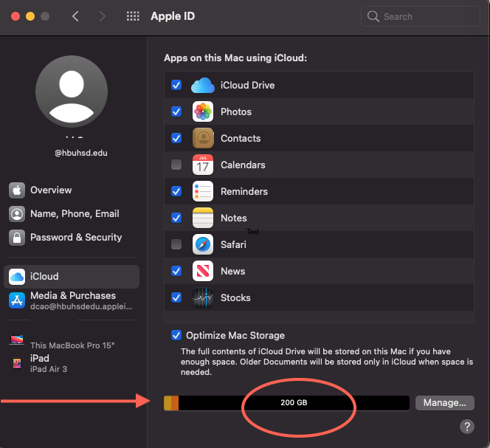The height and width of the screenshot is (448, 490).
Task: Uncheck the iCloud Drive checkbox
Action: pyautogui.click(x=176, y=85)
